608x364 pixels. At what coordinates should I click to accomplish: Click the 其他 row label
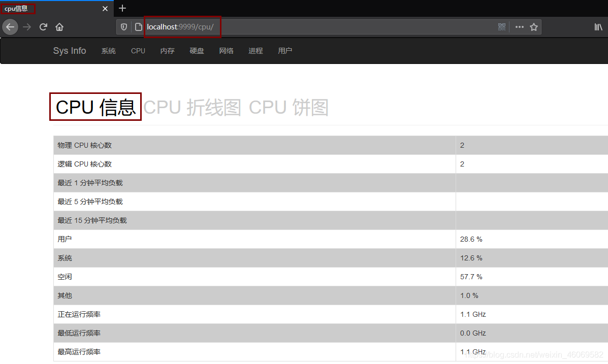point(65,296)
